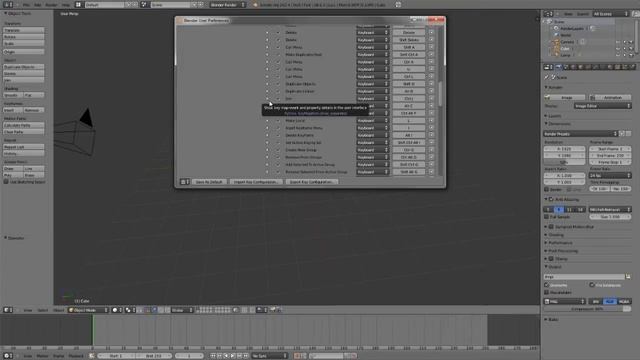Click Duplicate Objects in tool shelf
This screenshot has height=360, width=640.
(24, 67)
